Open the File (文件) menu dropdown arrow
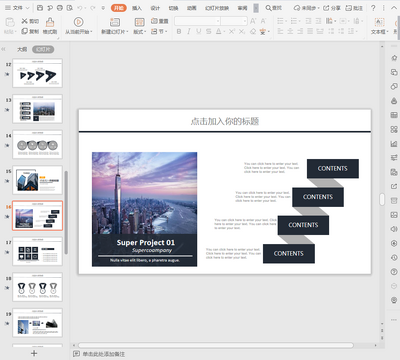This screenshot has width=400, height=360. [x=27, y=8]
